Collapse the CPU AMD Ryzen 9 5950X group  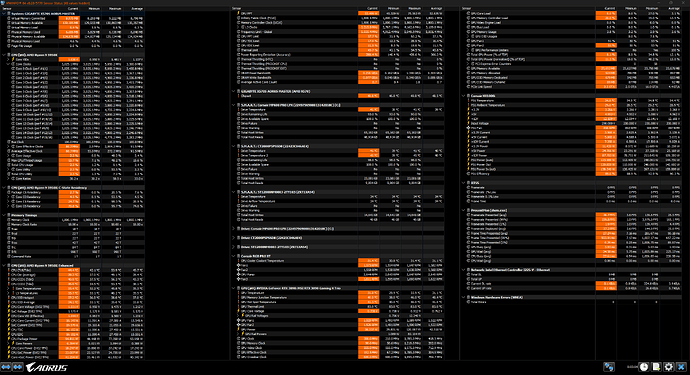(x=4, y=55)
